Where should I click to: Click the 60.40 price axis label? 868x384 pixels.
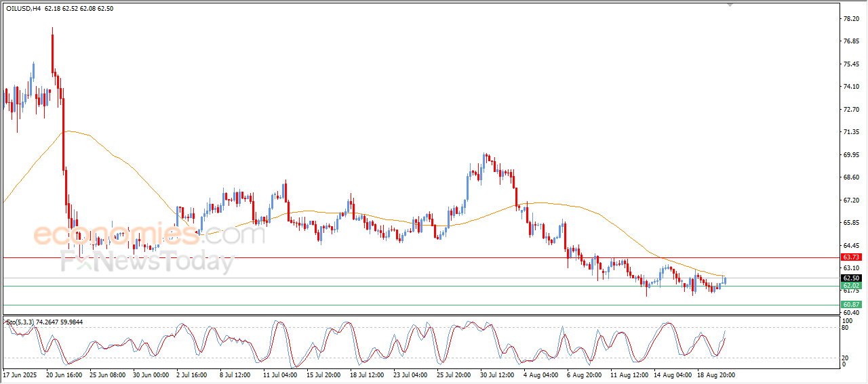coord(851,313)
